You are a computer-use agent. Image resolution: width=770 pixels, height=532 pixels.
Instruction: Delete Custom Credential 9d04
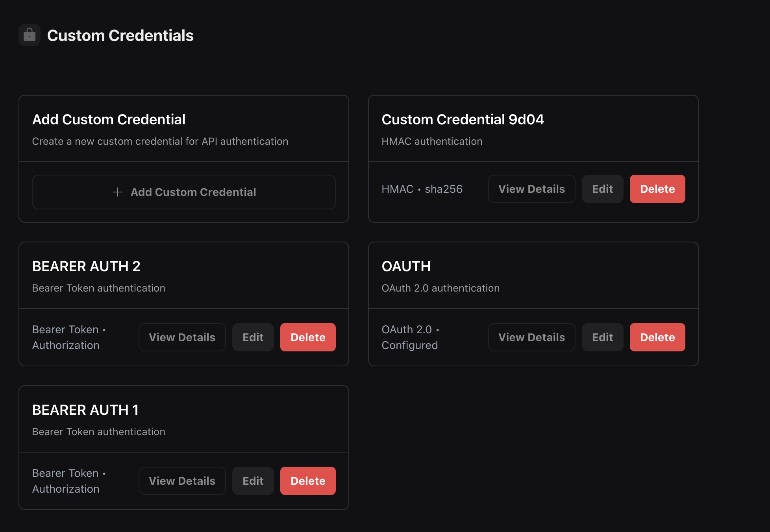(x=657, y=189)
